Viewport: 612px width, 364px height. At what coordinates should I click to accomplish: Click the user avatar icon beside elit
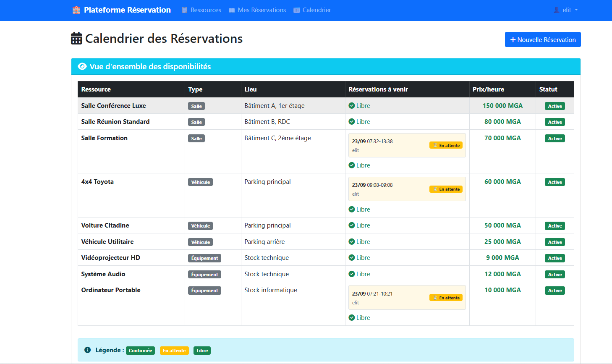tap(557, 10)
